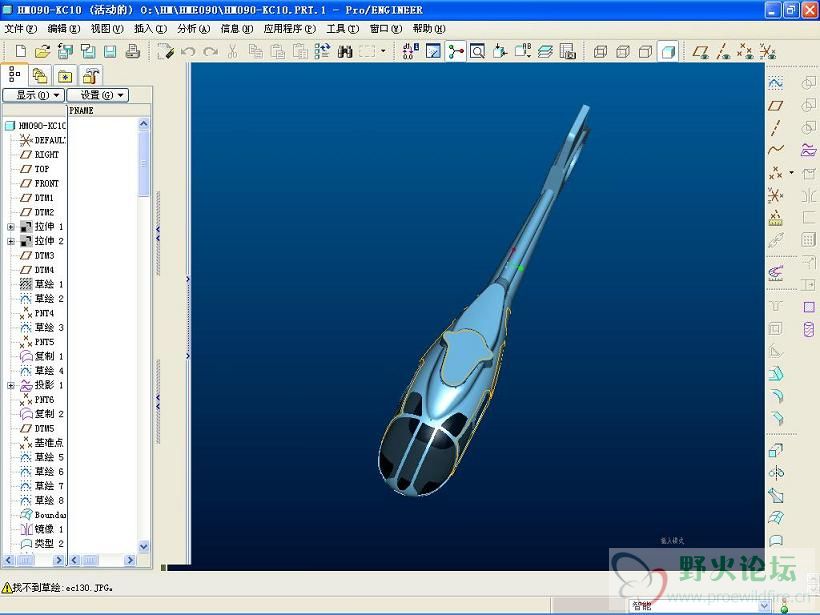Open the 帮助 menu
Screen dimensions: 820x615
coord(429,29)
